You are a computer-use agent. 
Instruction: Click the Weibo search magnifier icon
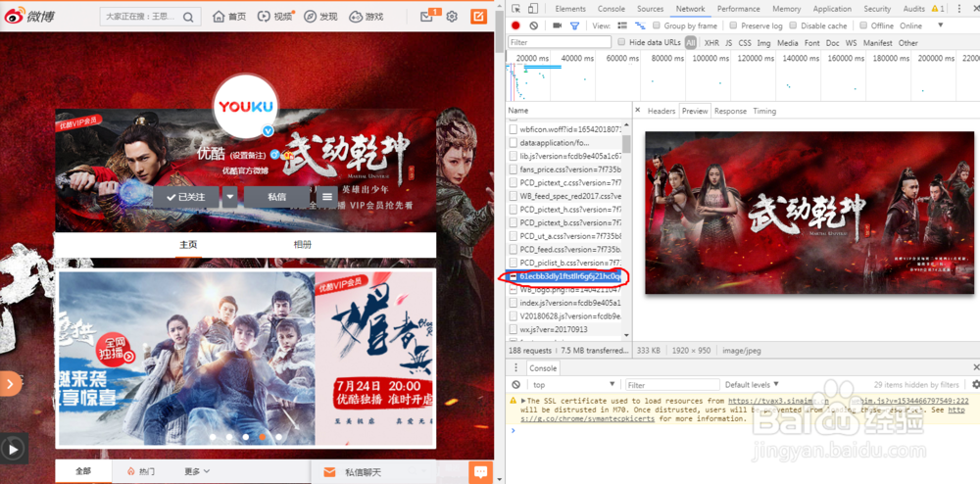(x=188, y=17)
